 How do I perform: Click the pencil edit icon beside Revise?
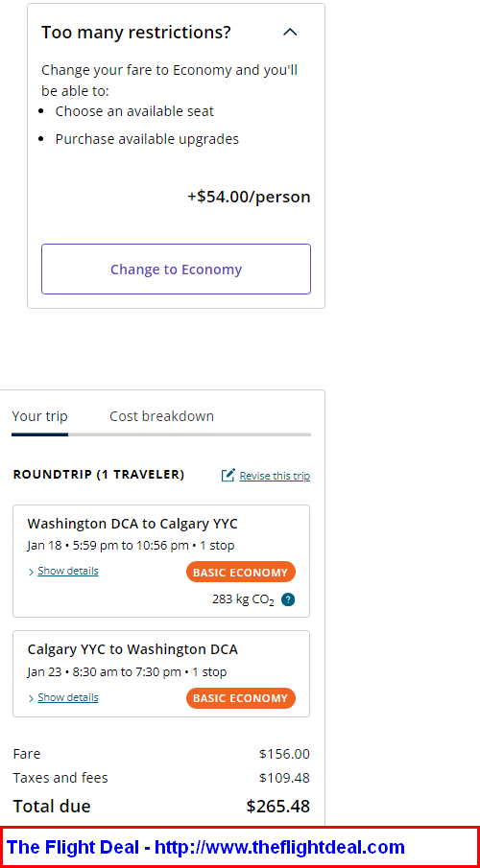(228, 476)
